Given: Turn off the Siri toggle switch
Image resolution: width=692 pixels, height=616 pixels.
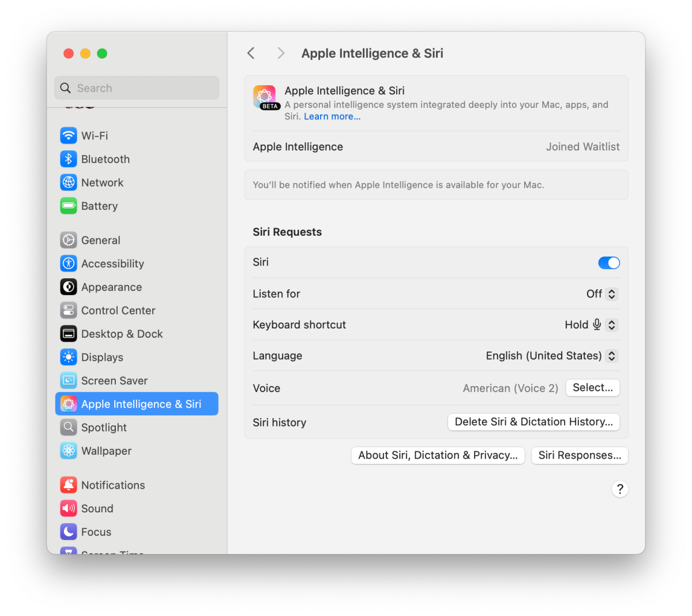Looking at the screenshot, I should coord(609,263).
